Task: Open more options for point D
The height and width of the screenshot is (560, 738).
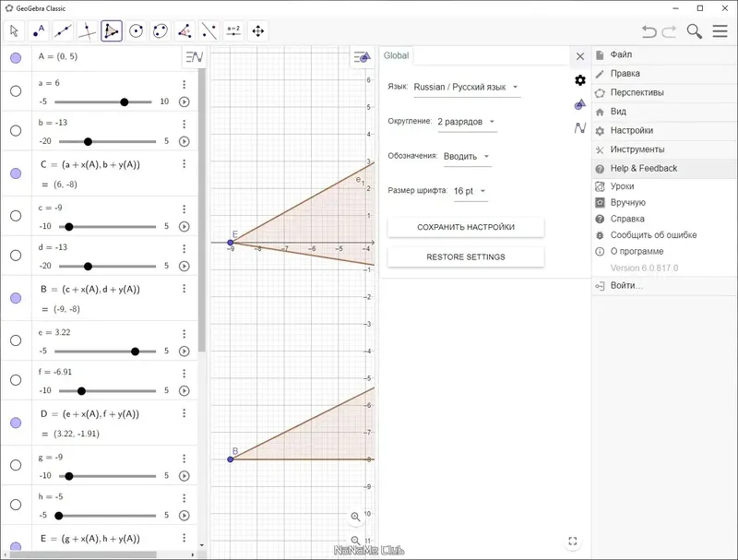Action: pyautogui.click(x=184, y=413)
